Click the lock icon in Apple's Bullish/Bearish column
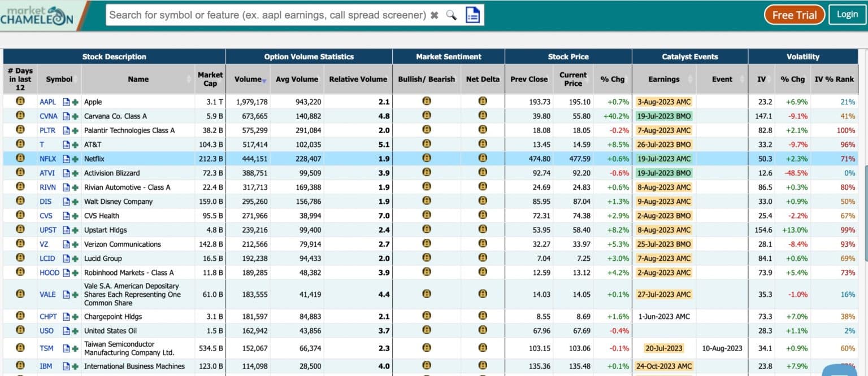Viewport: 868px width, 376px height. [427, 102]
